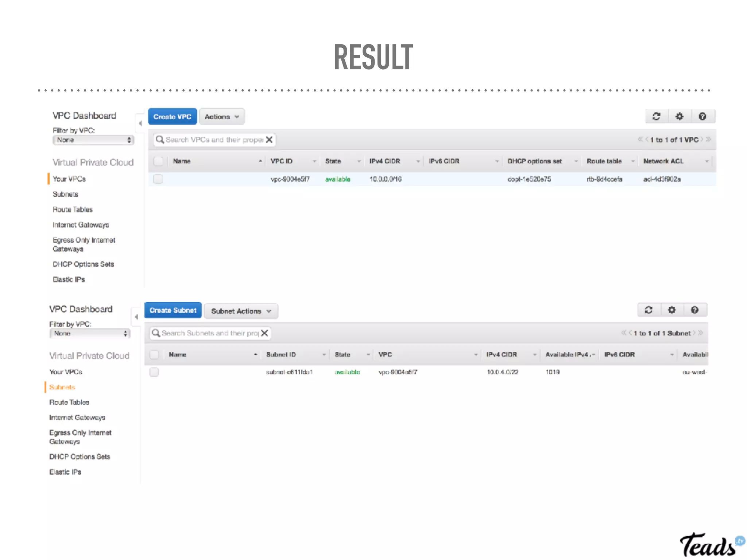Image resolution: width=747 pixels, height=560 pixels.
Task: Toggle select-all checkbox in VPC table header
Action: pos(158,161)
